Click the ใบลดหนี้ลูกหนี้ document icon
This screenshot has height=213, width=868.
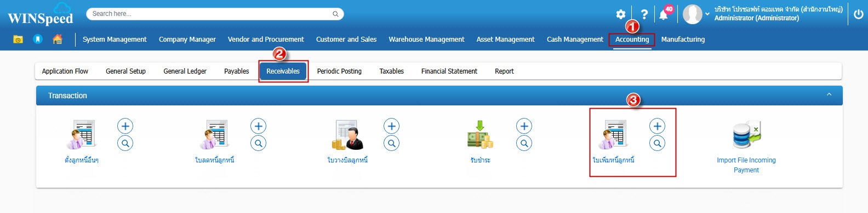tap(214, 134)
